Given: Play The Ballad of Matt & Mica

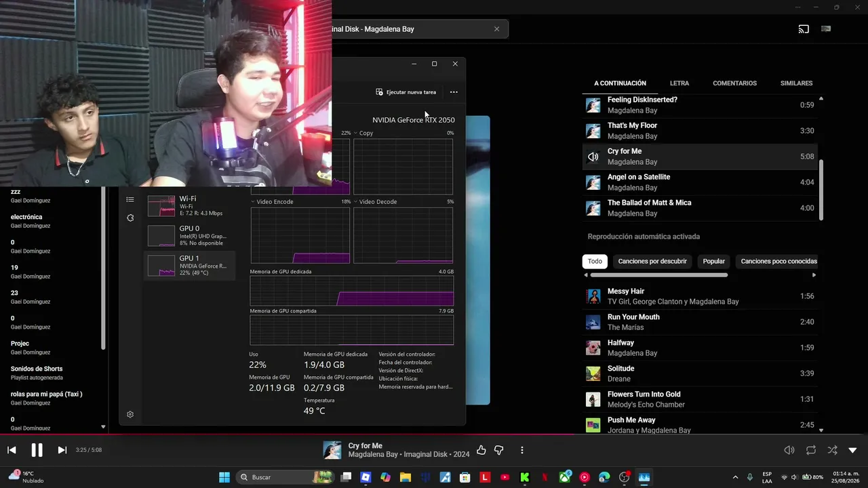Looking at the screenshot, I should (700, 208).
